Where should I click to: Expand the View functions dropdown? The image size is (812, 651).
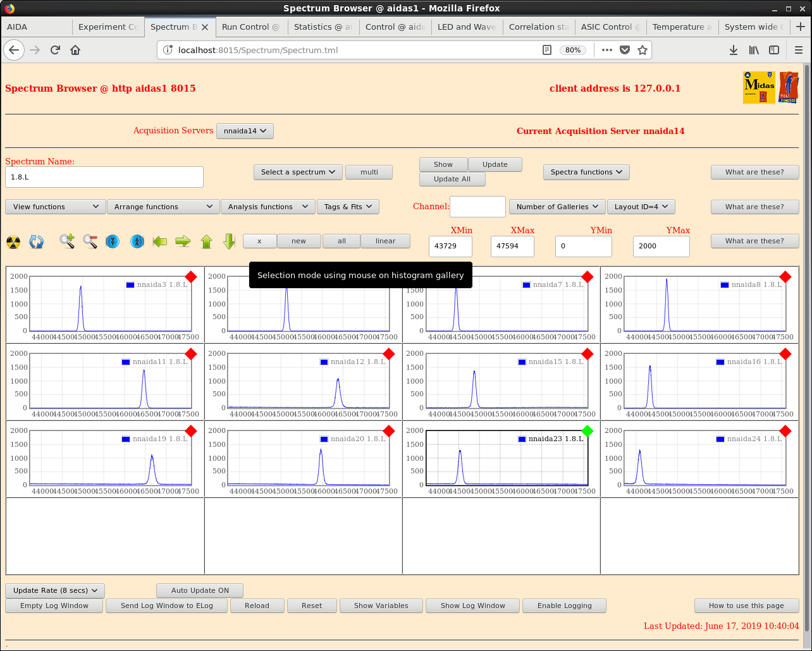point(56,207)
